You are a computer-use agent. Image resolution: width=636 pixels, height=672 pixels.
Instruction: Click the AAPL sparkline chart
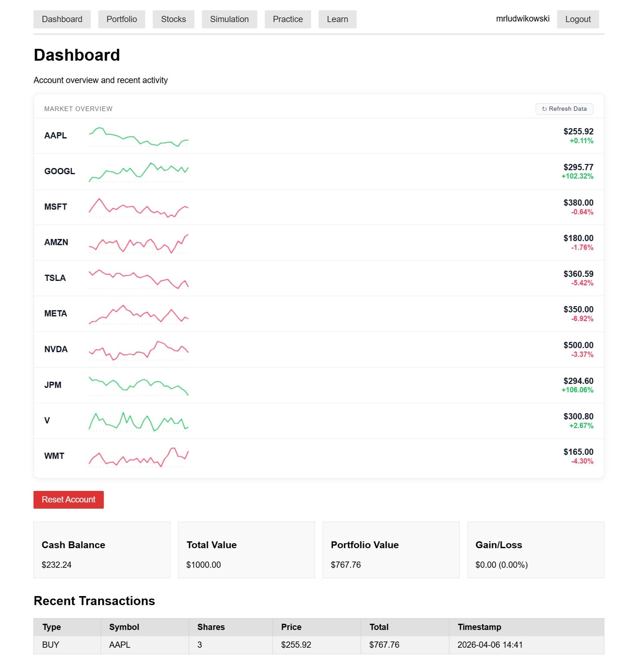click(x=138, y=137)
